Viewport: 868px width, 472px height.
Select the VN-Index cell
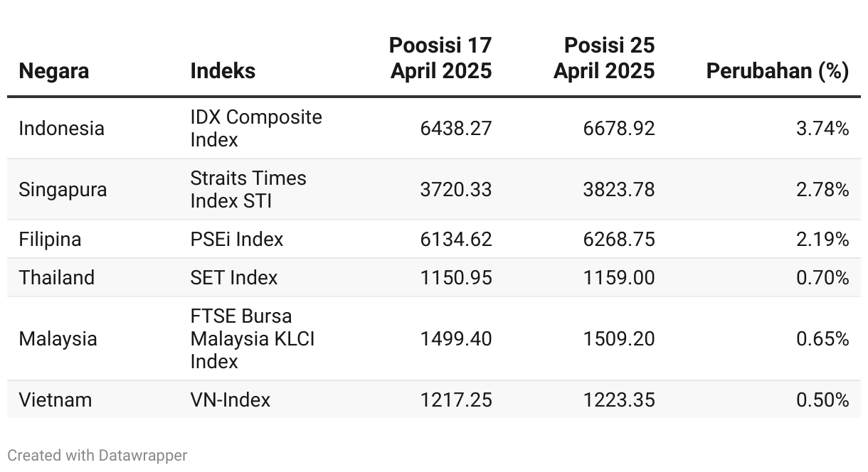click(x=230, y=400)
